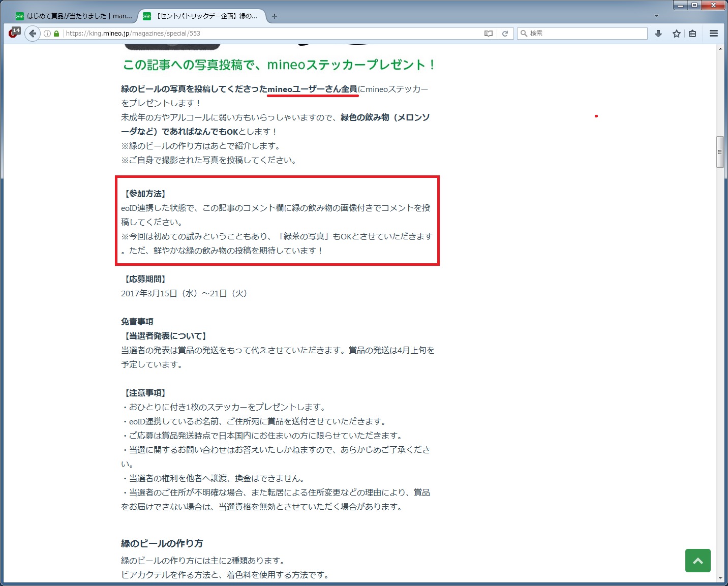Click the red ad-blocker icon with 14 badge
The height and width of the screenshot is (586, 728).
pyautogui.click(x=14, y=34)
